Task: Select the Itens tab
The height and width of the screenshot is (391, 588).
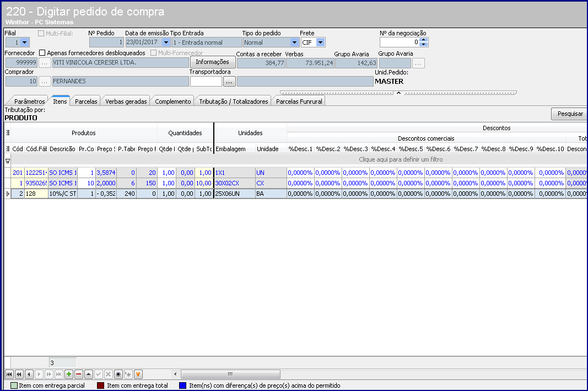Action: pos(60,101)
